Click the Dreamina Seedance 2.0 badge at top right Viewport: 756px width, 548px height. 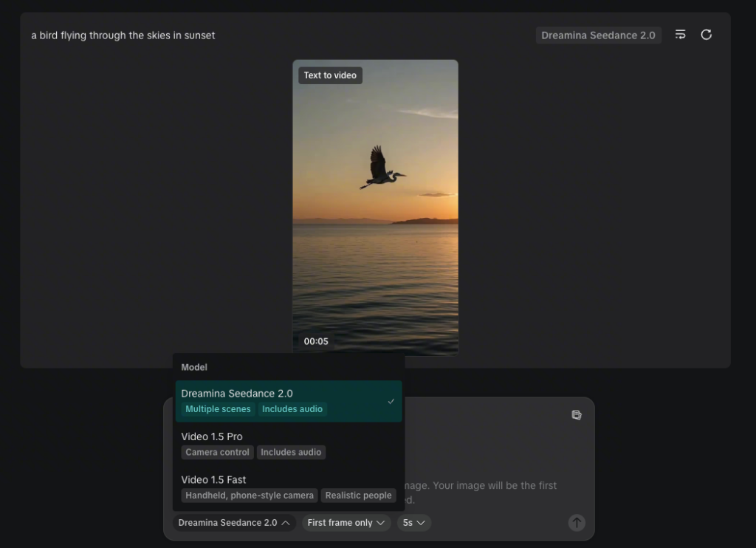tap(598, 35)
